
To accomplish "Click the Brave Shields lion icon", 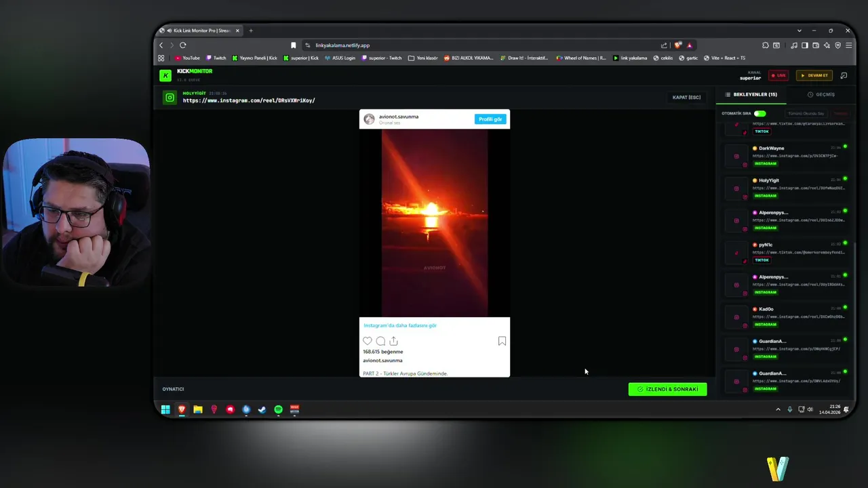I will (x=677, y=45).
